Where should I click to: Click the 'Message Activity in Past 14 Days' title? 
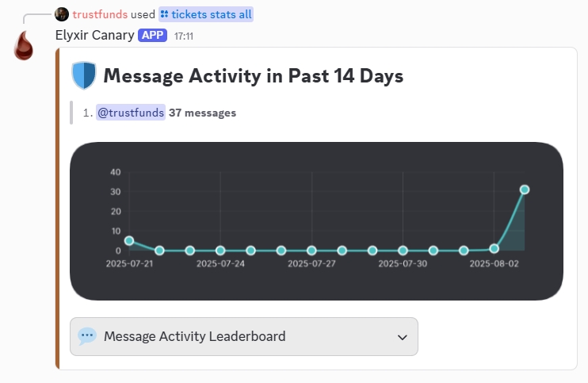(254, 76)
